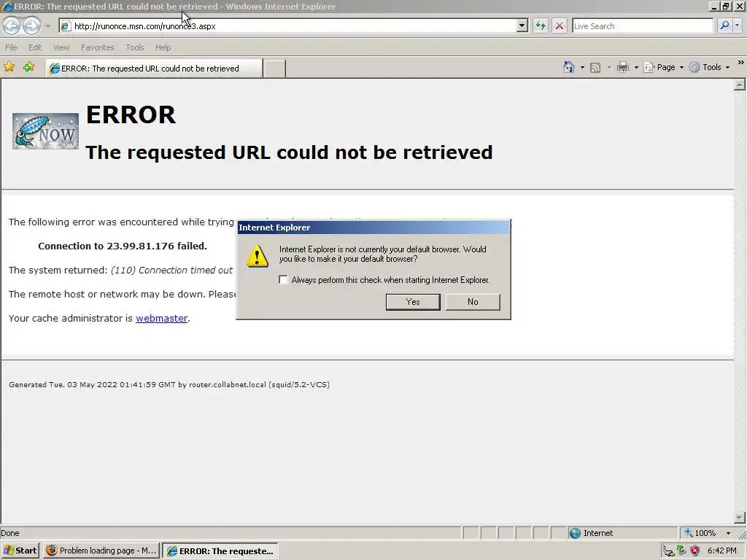Click the red security shield tray icon
This screenshot has height=560, width=747.
click(x=695, y=551)
